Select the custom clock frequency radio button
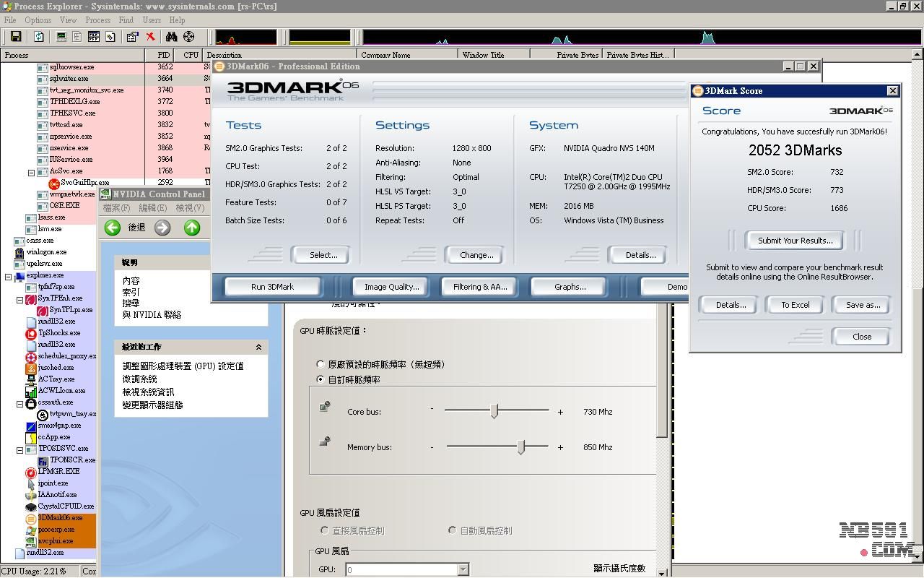The width and height of the screenshot is (924, 578). click(321, 379)
